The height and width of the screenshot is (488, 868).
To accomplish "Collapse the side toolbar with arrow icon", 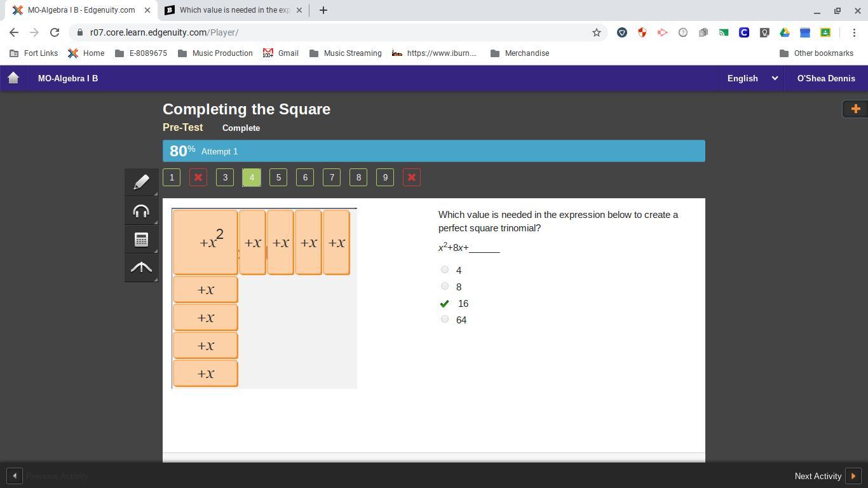I will coord(141,268).
